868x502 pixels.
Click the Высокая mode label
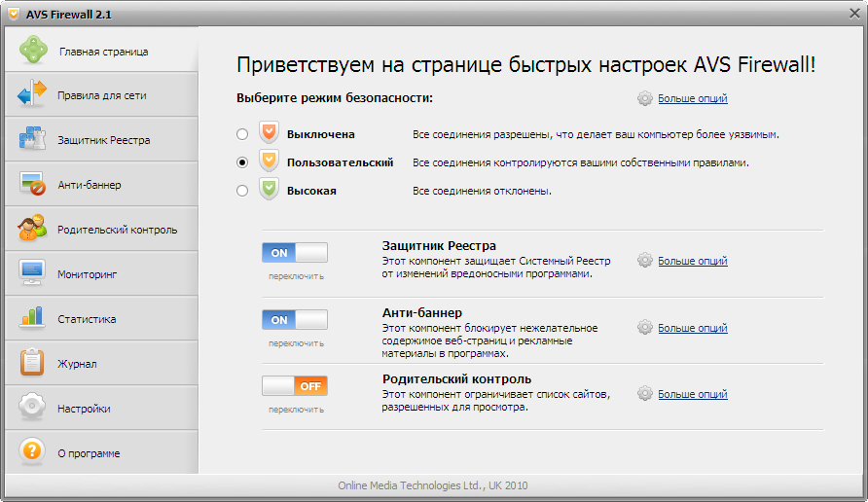point(311,191)
